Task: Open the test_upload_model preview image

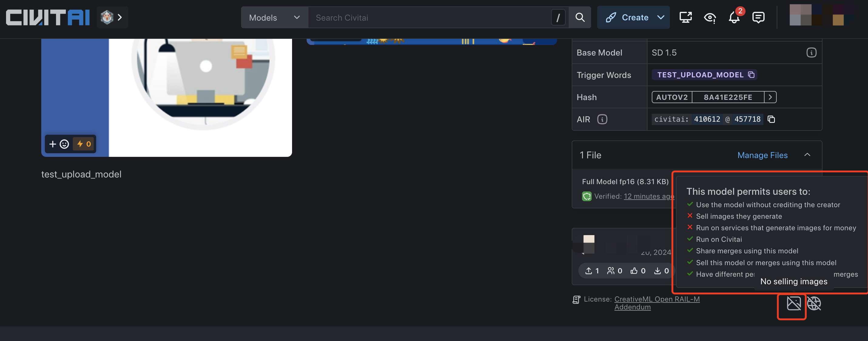Action: point(167,98)
